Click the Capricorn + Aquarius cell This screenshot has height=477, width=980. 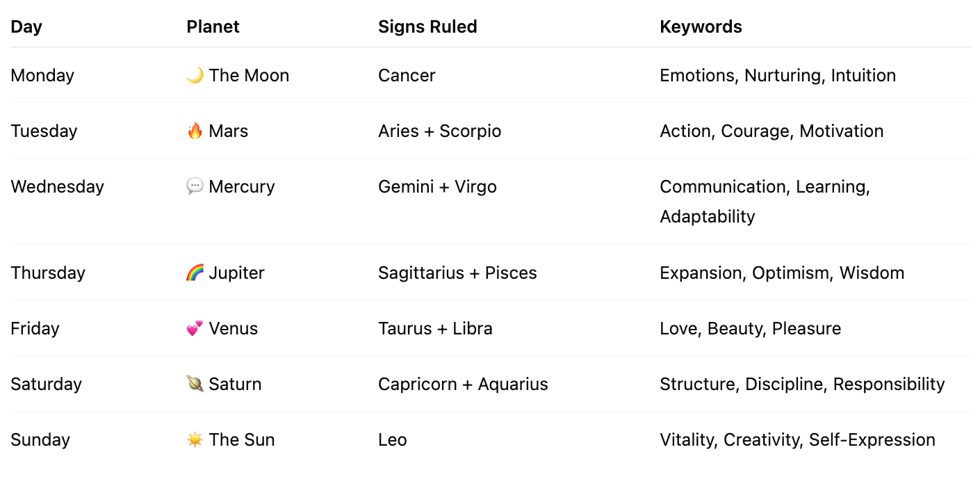tap(463, 384)
